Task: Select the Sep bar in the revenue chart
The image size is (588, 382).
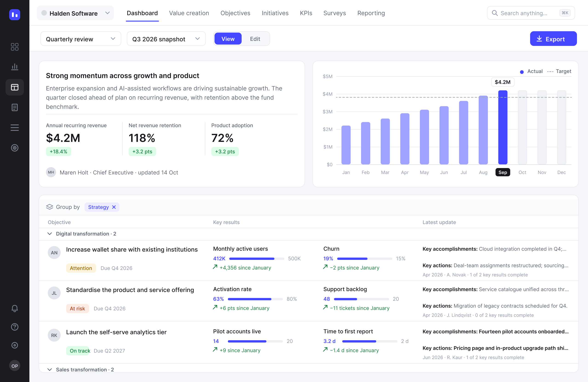Action: coord(503,127)
